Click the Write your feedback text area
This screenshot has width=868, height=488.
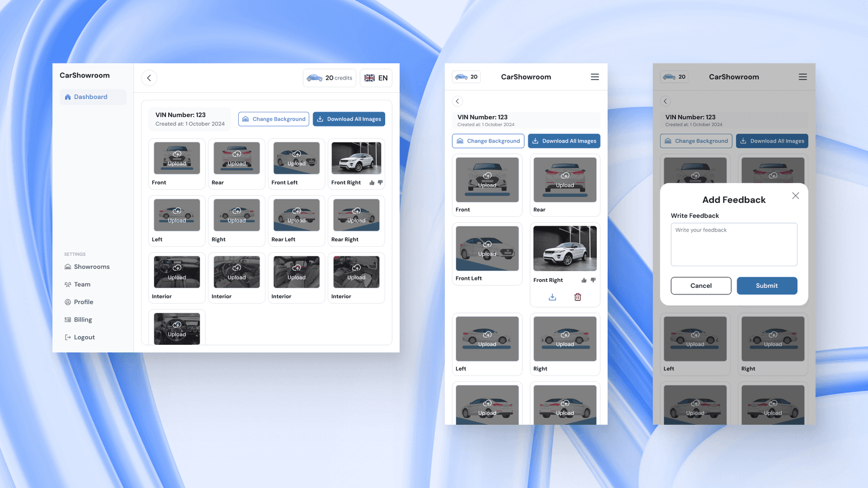tap(734, 245)
